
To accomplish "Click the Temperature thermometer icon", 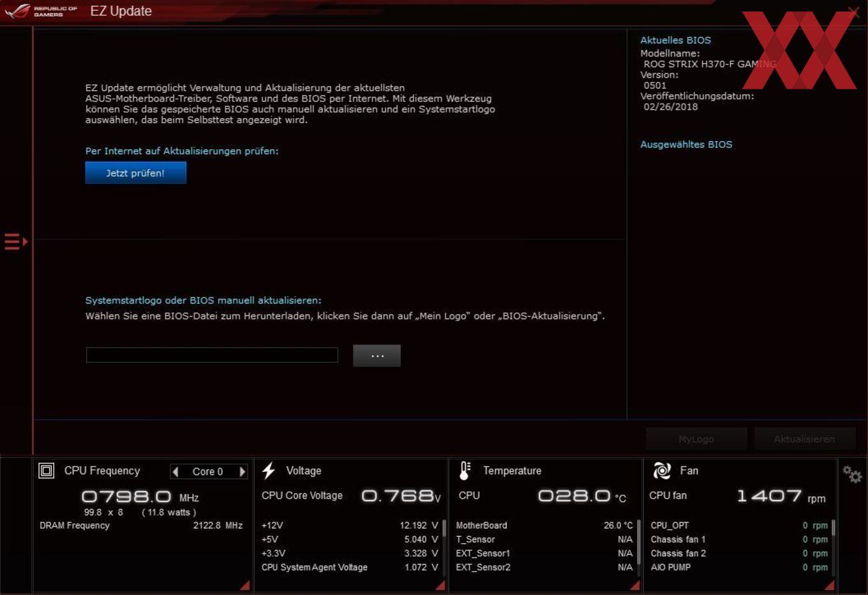I will tap(465, 471).
